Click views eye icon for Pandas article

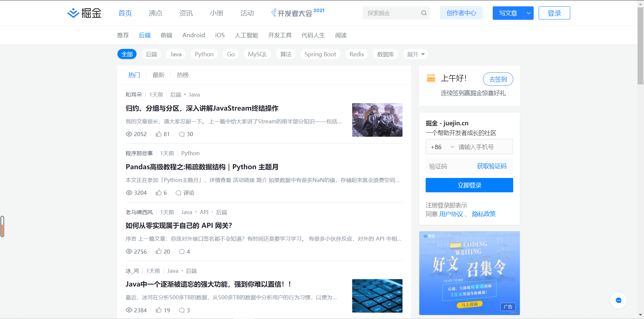coord(129,193)
